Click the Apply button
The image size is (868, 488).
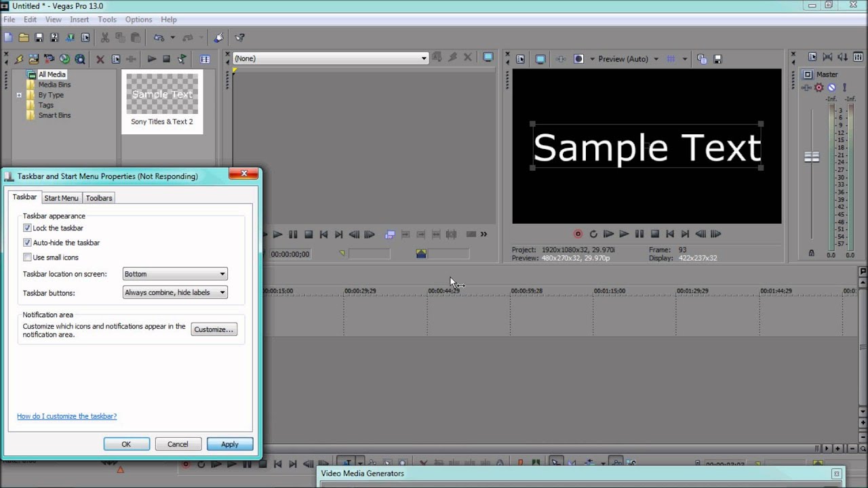[230, 444]
